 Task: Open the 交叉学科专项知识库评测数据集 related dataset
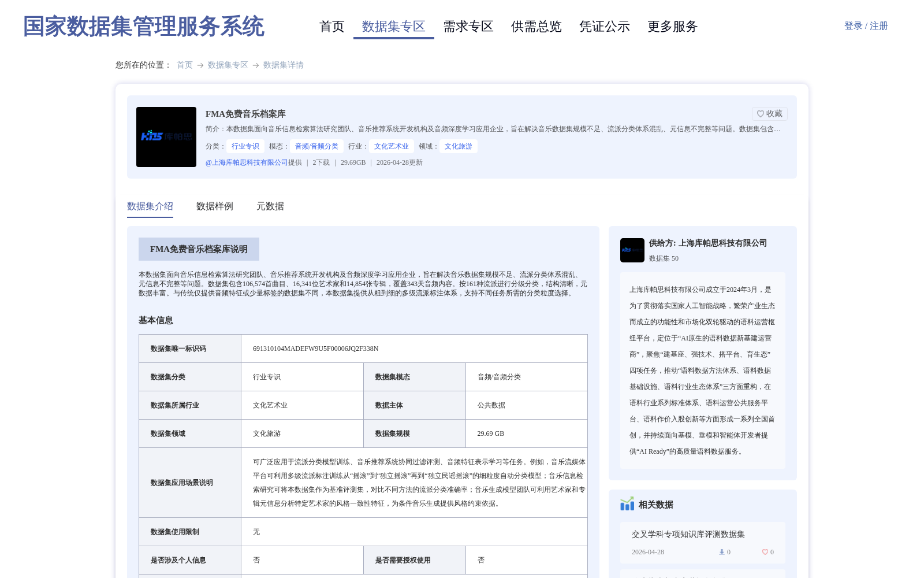pos(688,535)
